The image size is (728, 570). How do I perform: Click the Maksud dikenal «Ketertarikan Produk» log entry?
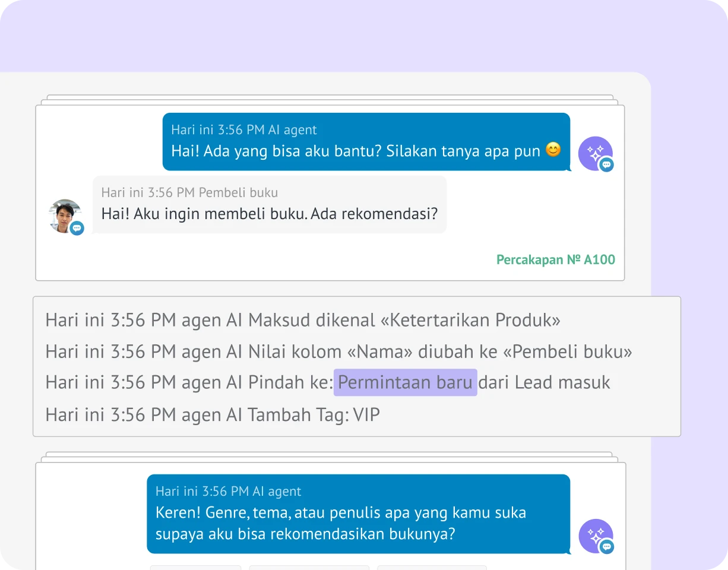(303, 320)
